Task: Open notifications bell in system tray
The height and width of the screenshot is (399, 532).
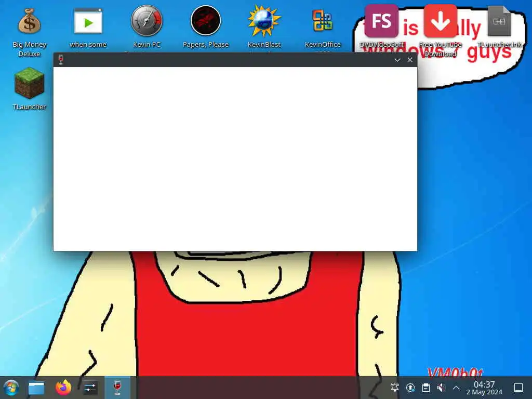Action: click(395, 388)
